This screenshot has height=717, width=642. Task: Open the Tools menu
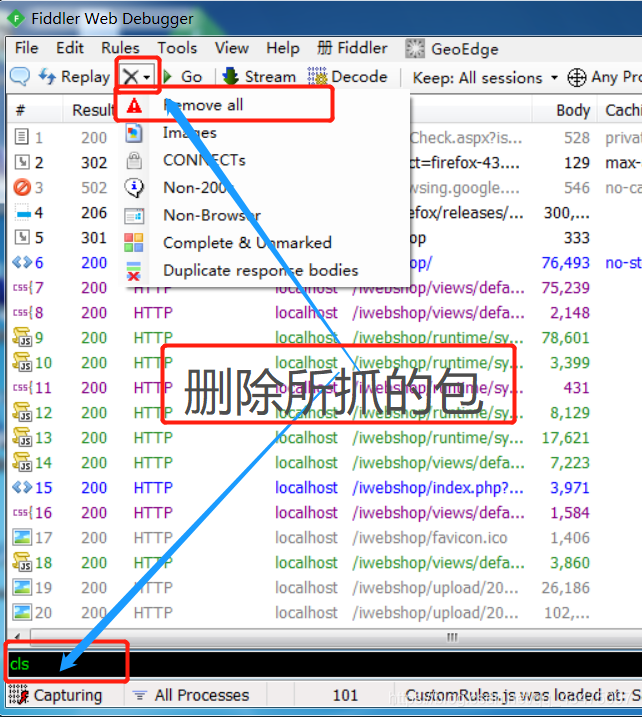(x=177, y=48)
